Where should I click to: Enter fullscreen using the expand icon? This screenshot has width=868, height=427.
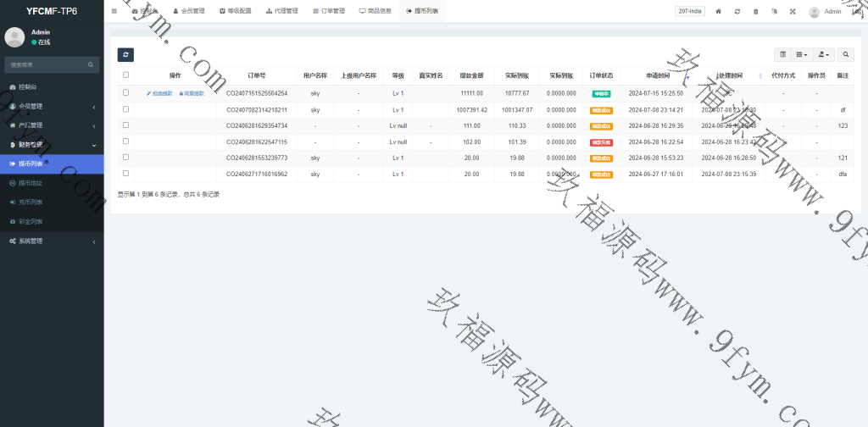(x=793, y=12)
